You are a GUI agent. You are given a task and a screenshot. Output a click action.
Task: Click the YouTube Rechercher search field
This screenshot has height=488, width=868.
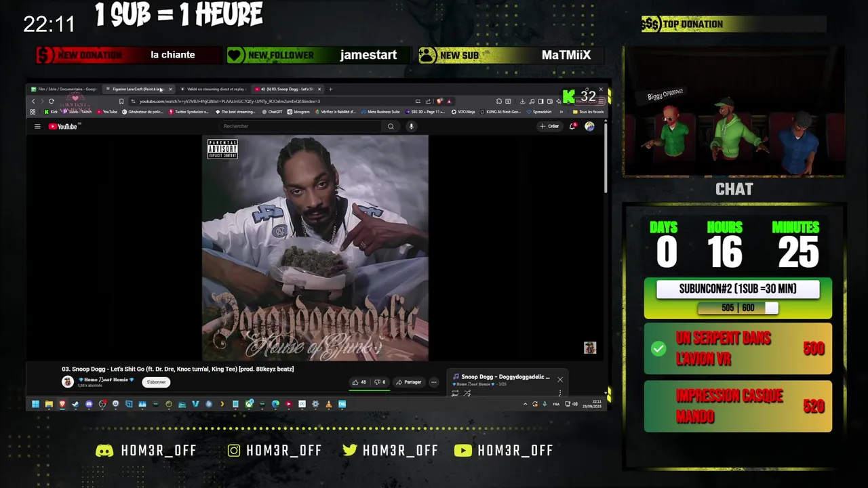point(302,126)
